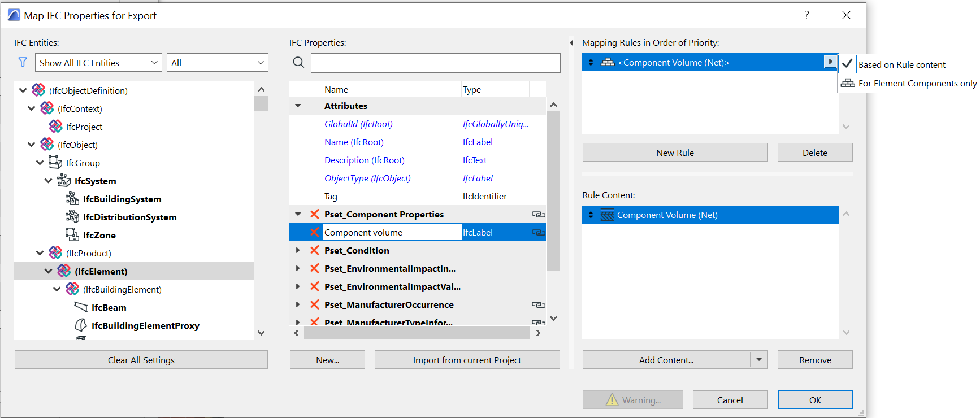Select the Based on Rule content menu item
980x418 pixels.
[x=902, y=64]
